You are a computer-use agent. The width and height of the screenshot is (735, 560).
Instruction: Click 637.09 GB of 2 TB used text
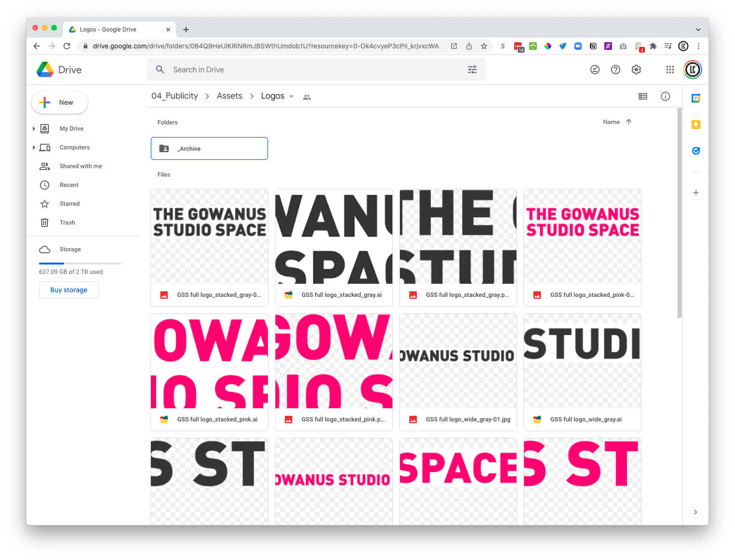pyautogui.click(x=71, y=272)
